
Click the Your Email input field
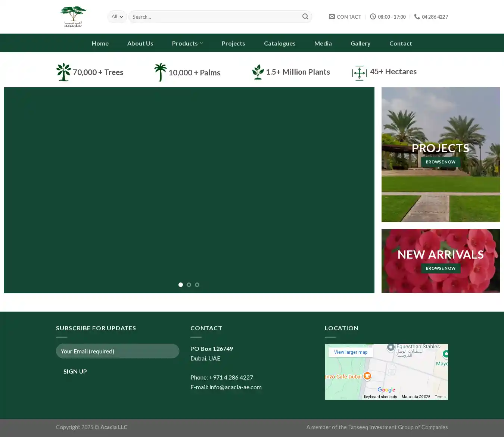click(118, 351)
